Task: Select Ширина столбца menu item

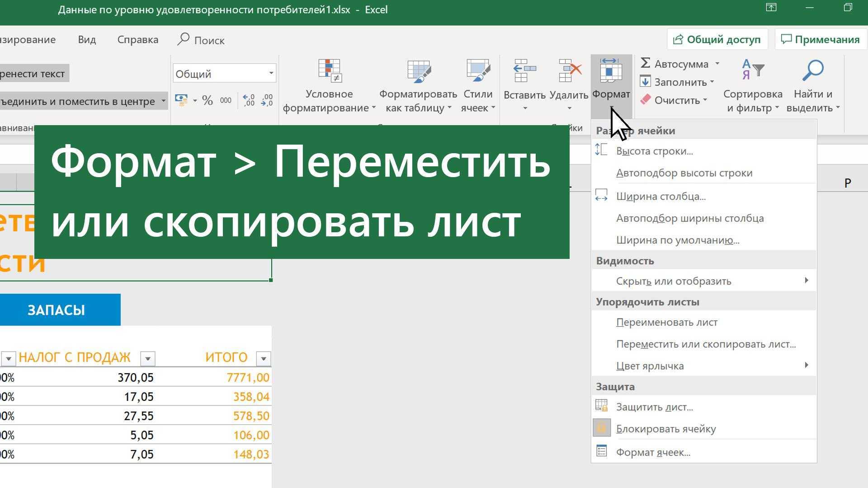Action: point(704,196)
